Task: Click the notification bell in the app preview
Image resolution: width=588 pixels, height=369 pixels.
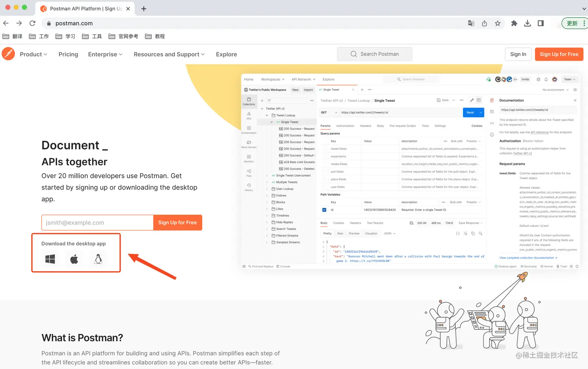Action: pyautogui.click(x=546, y=79)
